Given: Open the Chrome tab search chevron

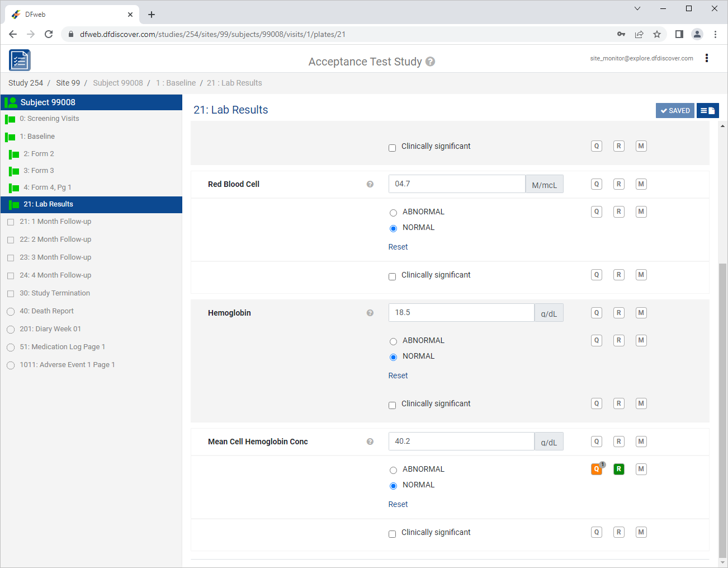Looking at the screenshot, I should click(x=637, y=8).
